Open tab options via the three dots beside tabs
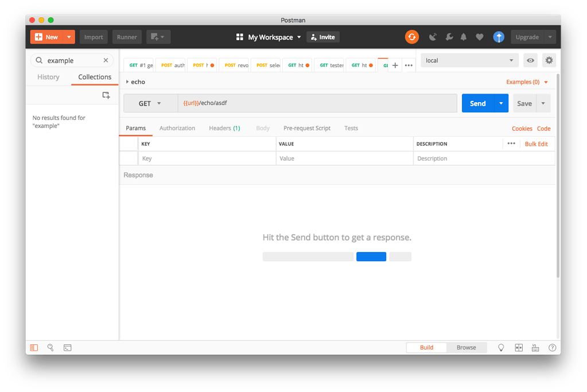Screen dimensions: 587x392 tap(409, 65)
